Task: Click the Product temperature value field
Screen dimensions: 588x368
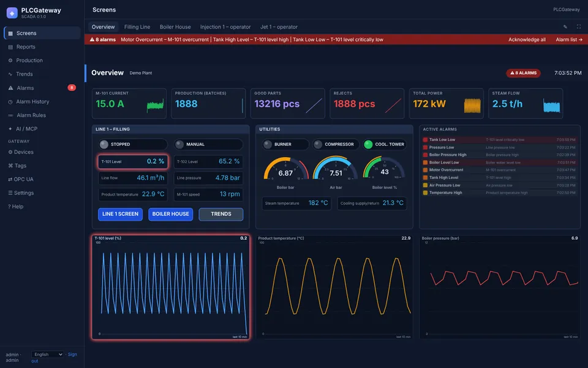Action: [x=133, y=194]
